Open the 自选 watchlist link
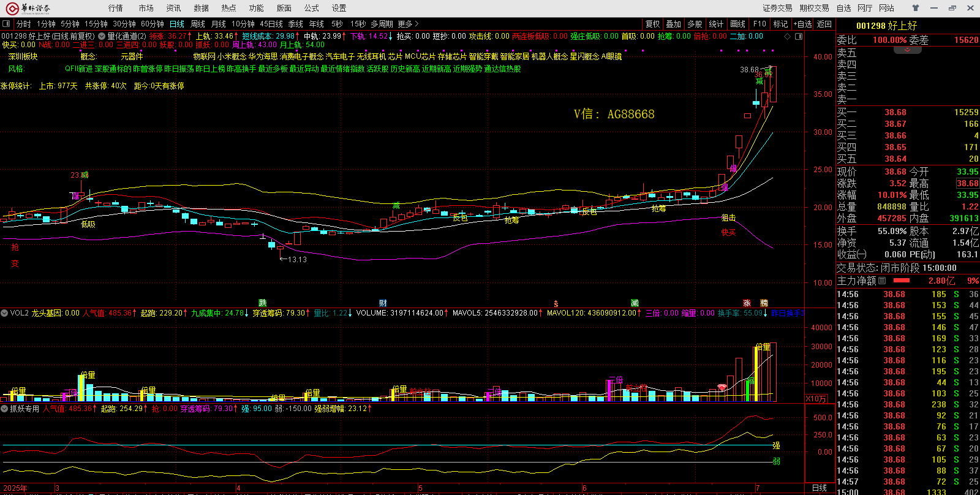Image resolution: width=980 pixels, height=495 pixels. pos(844,8)
